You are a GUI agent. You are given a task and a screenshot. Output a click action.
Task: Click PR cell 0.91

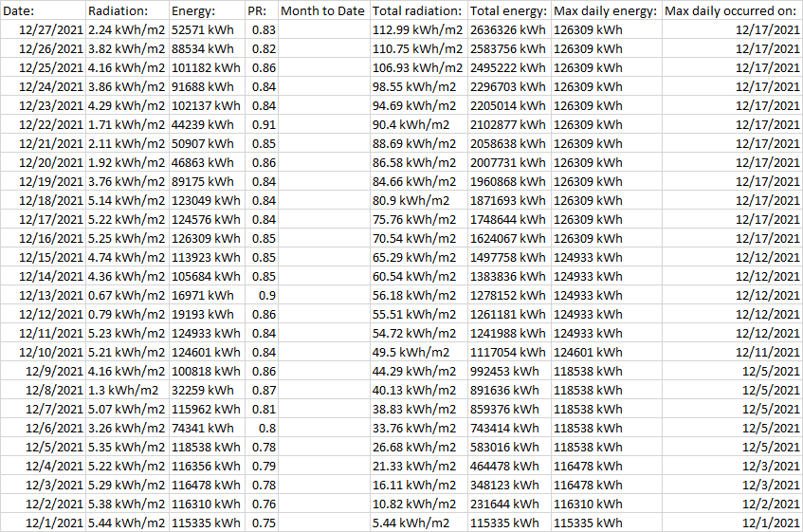[262, 124]
